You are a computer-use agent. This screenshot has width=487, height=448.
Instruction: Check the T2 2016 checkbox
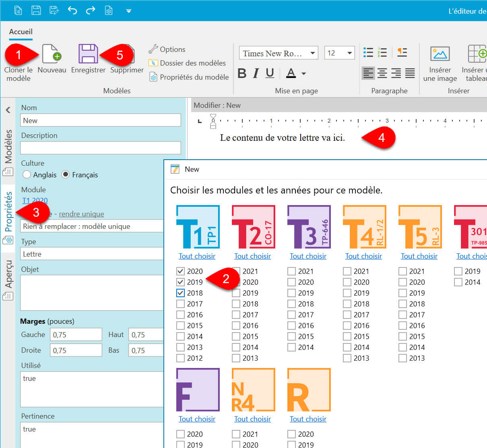(x=236, y=325)
